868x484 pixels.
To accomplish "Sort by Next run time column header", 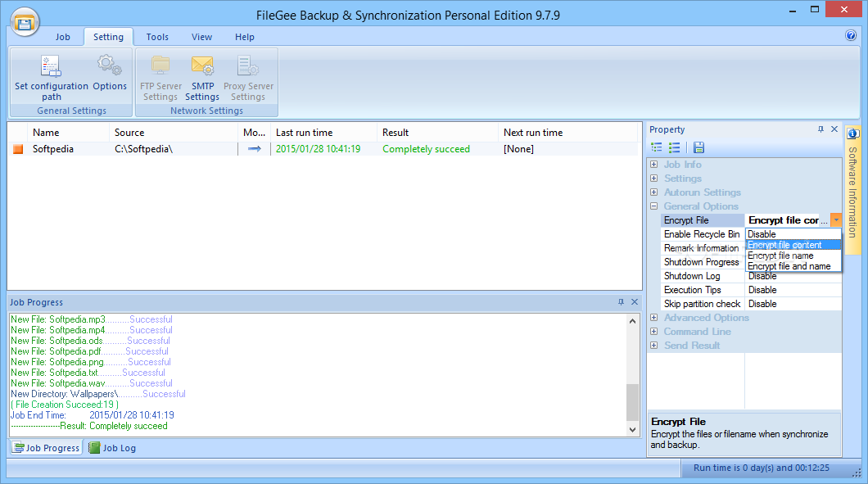I will point(567,133).
